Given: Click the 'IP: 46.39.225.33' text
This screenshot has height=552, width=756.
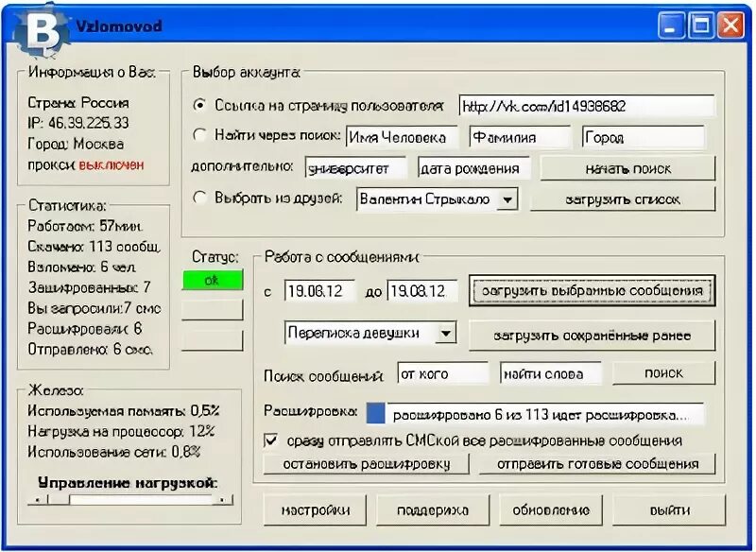Looking at the screenshot, I should [78, 123].
